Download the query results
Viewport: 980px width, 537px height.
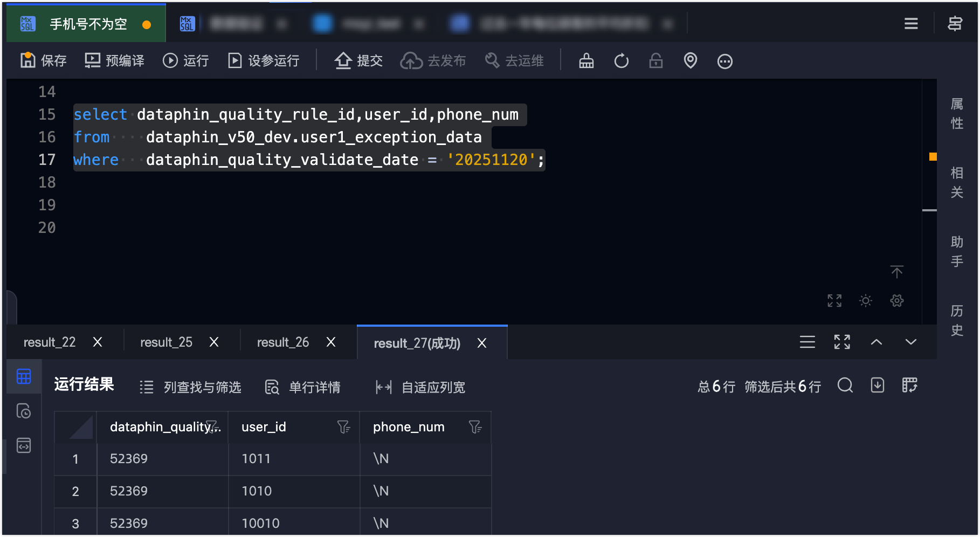(x=878, y=385)
